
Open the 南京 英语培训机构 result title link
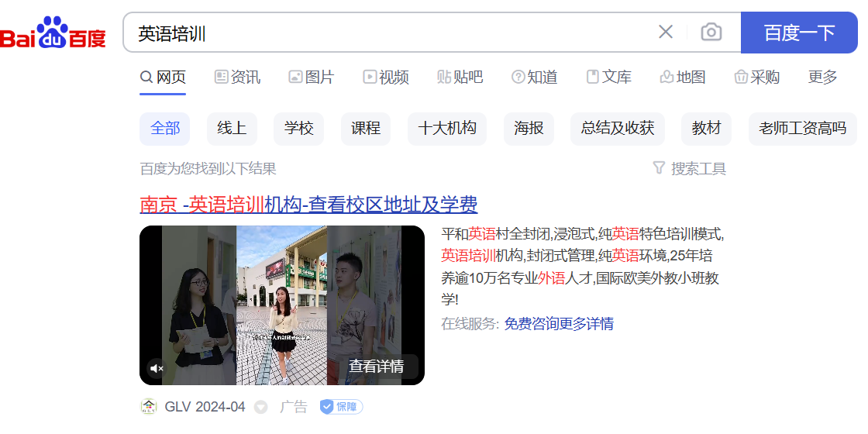[x=308, y=205]
